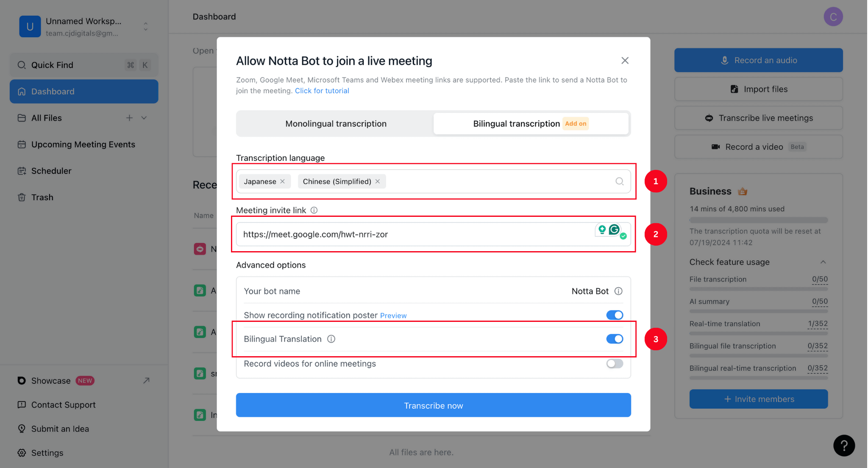Open the Upcoming Meeting Events section
The width and height of the screenshot is (868, 468).
pos(83,144)
